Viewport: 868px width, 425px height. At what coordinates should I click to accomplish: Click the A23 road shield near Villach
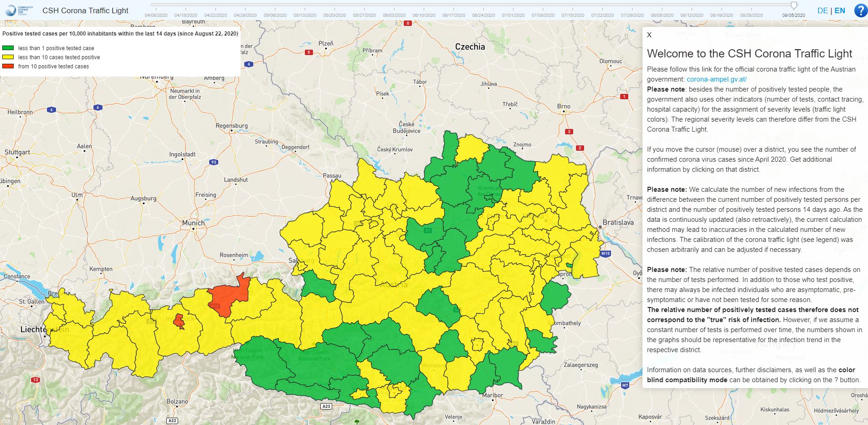click(x=326, y=406)
